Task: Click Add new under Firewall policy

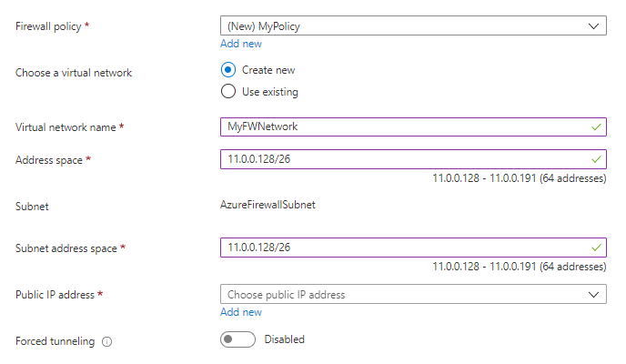Action: tap(240, 44)
